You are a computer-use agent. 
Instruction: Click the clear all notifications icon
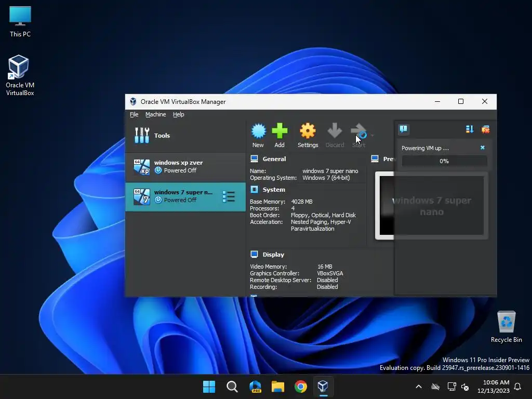[486, 129]
